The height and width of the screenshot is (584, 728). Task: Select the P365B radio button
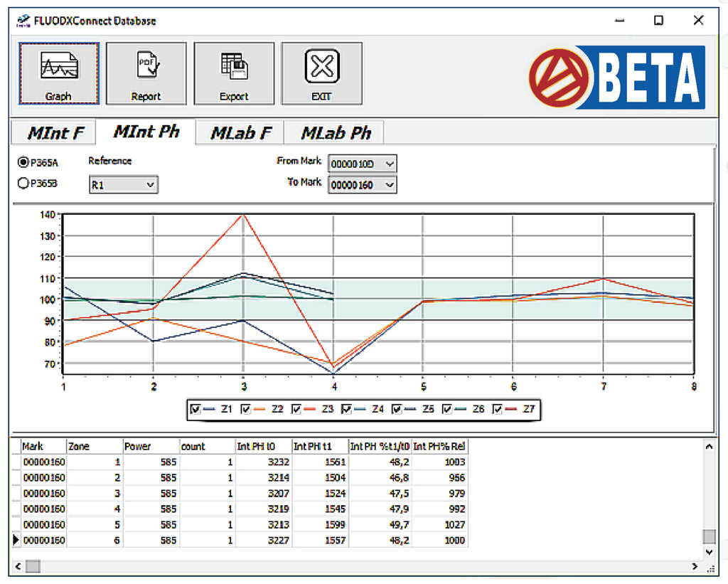coord(23,184)
